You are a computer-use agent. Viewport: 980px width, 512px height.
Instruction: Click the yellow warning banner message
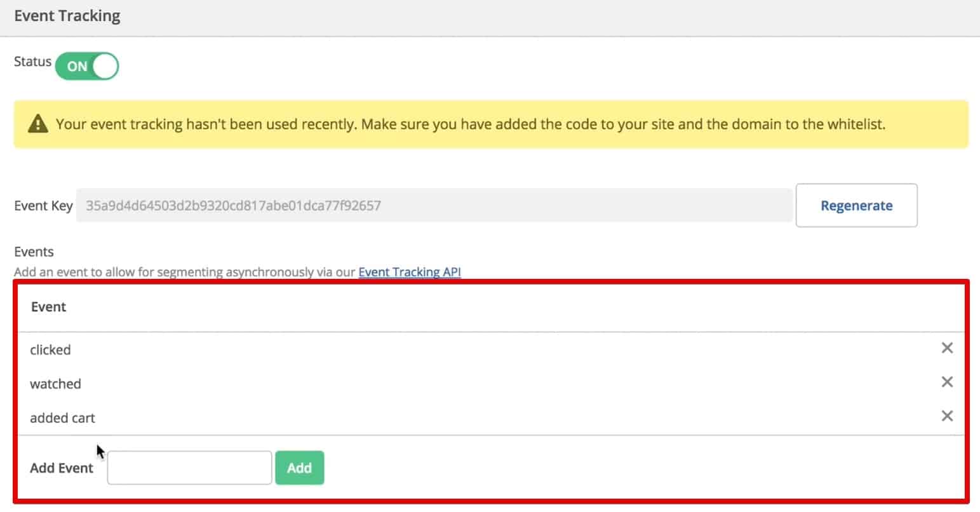point(470,124)
